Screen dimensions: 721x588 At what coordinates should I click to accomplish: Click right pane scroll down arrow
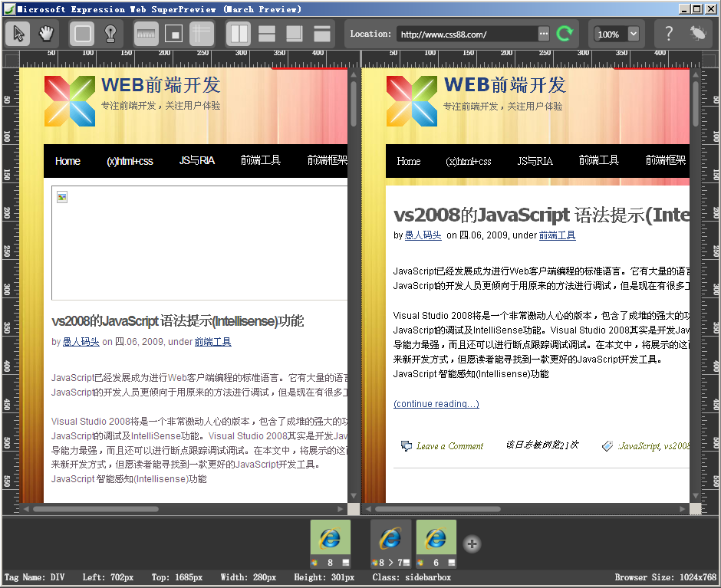[696, 495]
